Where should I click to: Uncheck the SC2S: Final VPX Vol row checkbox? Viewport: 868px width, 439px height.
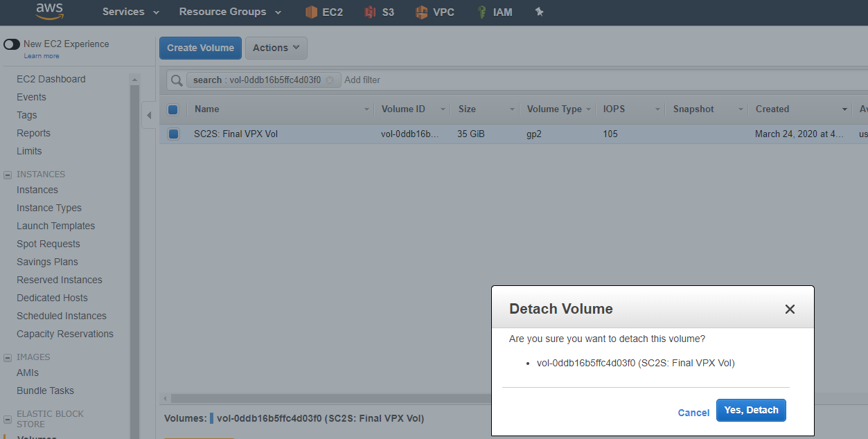pos(173,134)
